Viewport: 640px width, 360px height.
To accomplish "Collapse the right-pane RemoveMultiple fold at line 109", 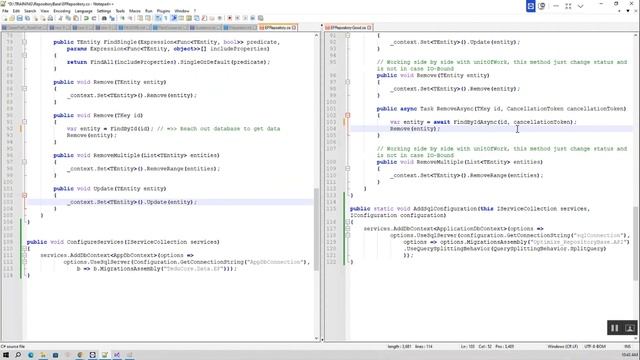I will 348,168.
